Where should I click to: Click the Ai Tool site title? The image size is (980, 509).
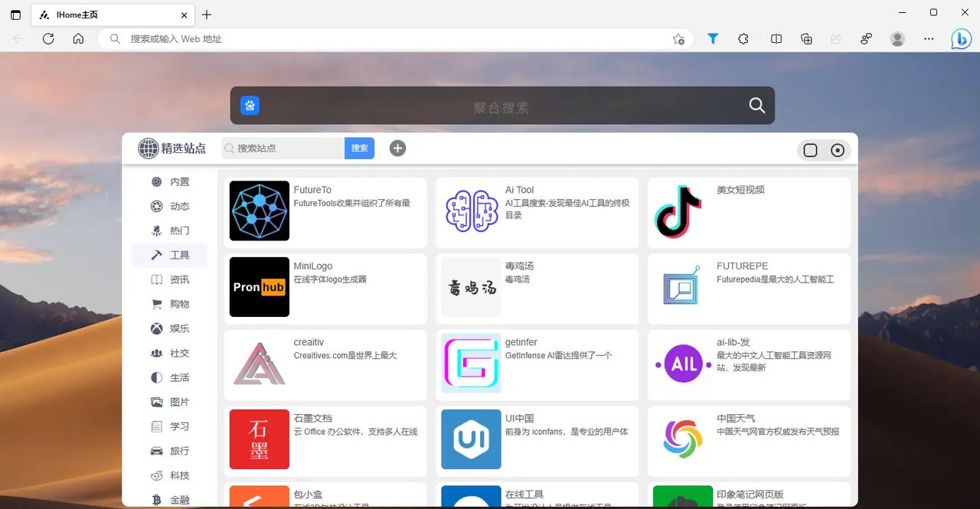(x=519, y=190)
